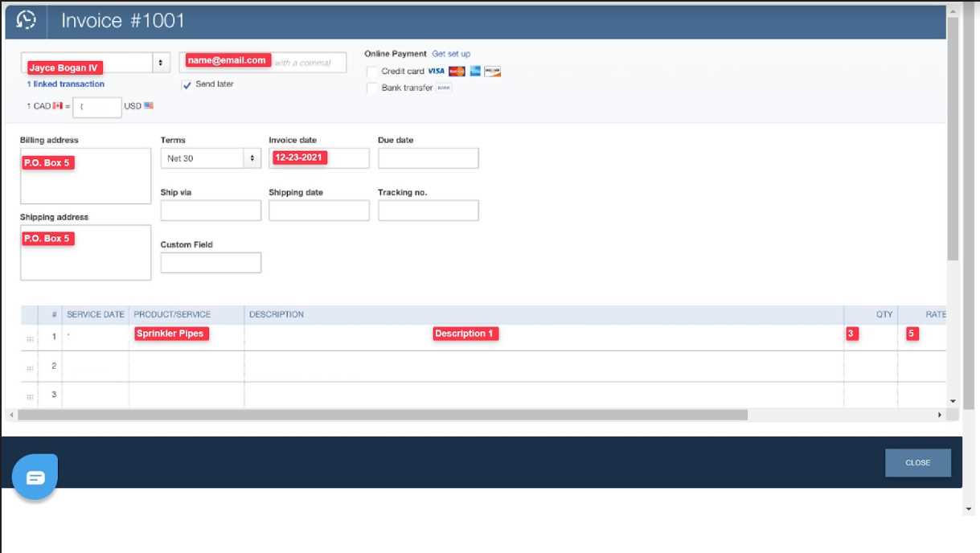Viewport: 980px width, 553px height.
Task: Click row number 3 in the table
Action: pyautogui.click(x=54, y=395)
